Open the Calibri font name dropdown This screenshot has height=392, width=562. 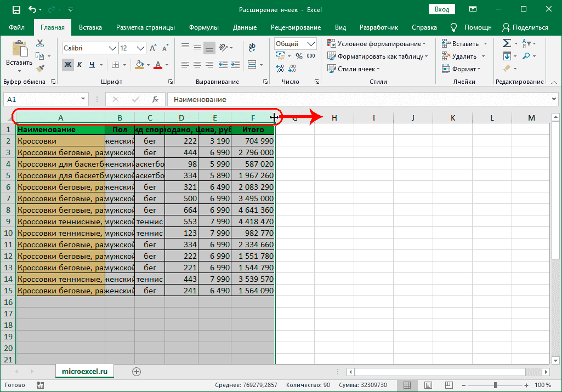coord(112,48)
